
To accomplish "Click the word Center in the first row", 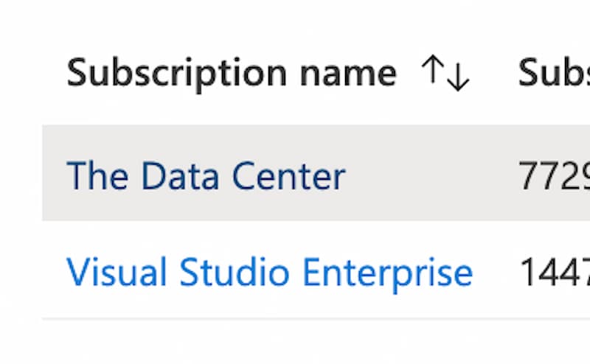I will pos(288,175).
